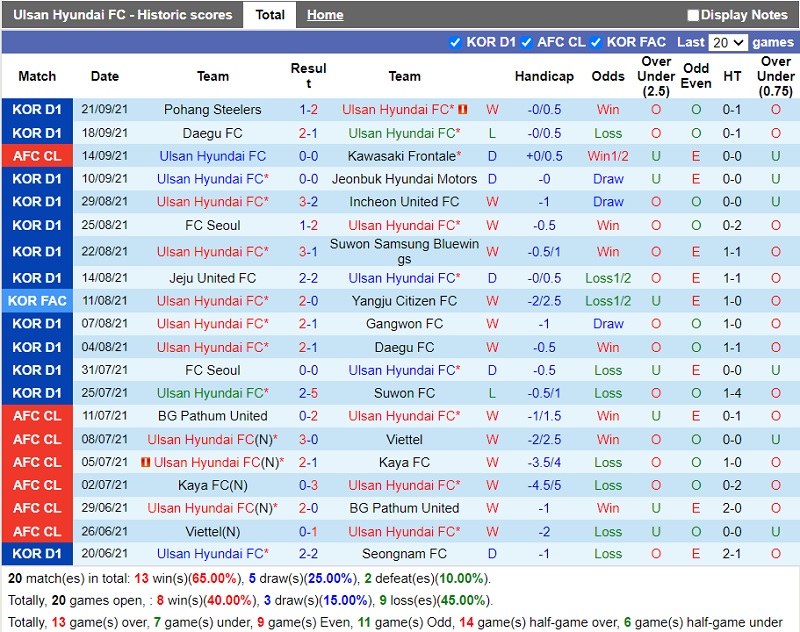This screenshot has width=800, height=632.
Task: Open Suwon Samsung Bluewings team link
Action: point(404,251)
